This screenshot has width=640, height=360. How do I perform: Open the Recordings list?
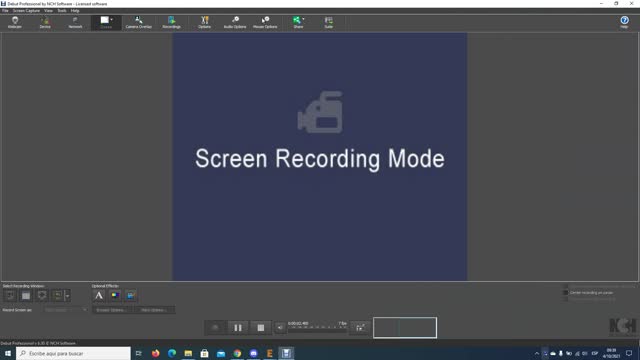coord(171,22)
